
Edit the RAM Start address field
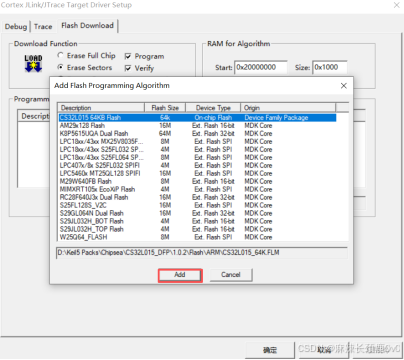261,67
